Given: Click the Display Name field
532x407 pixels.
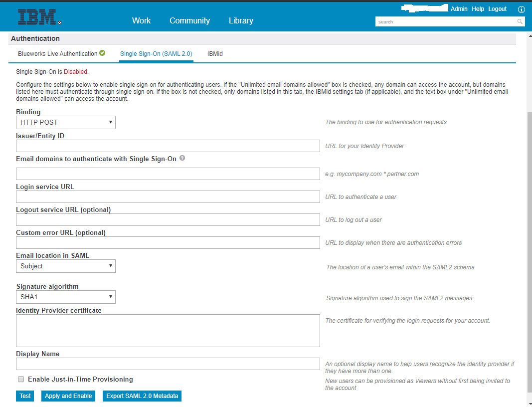Looking at the screenshot, I should (x=168, y=364).
